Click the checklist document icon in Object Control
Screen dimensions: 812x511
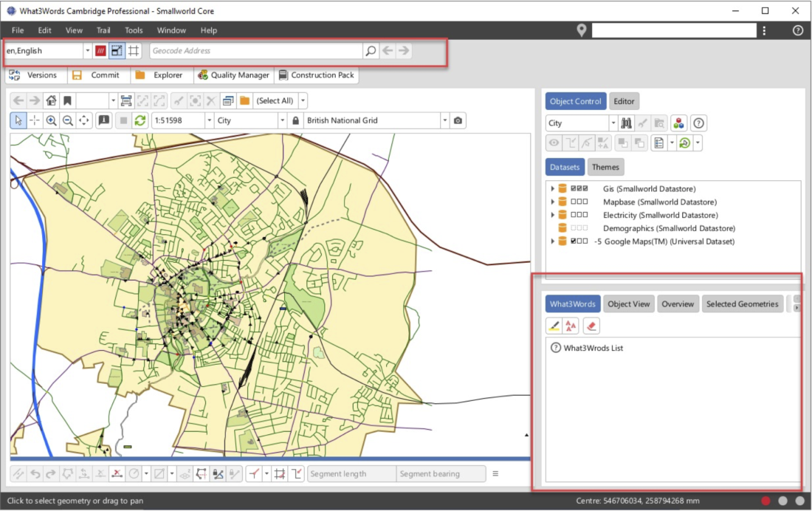click(x=658, y=143)
